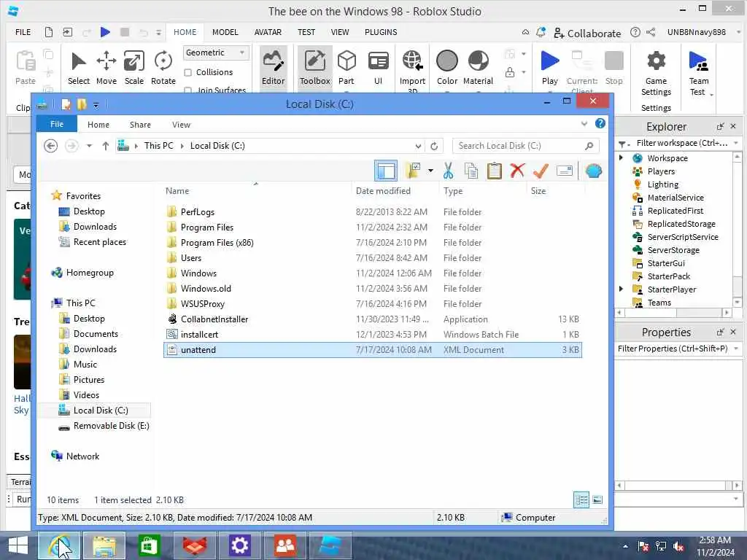The width and height of the screenshot is (747, 560).
Task: Click the taskbar clock showing 2:58 AM
Action: (715, 540)
